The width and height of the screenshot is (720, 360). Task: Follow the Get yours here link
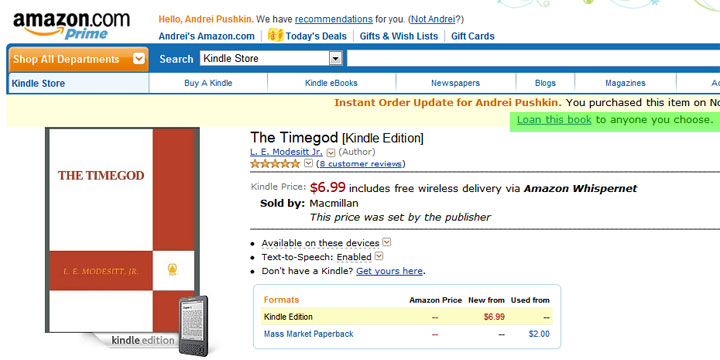pyautogui.click(x=389, y=271)
